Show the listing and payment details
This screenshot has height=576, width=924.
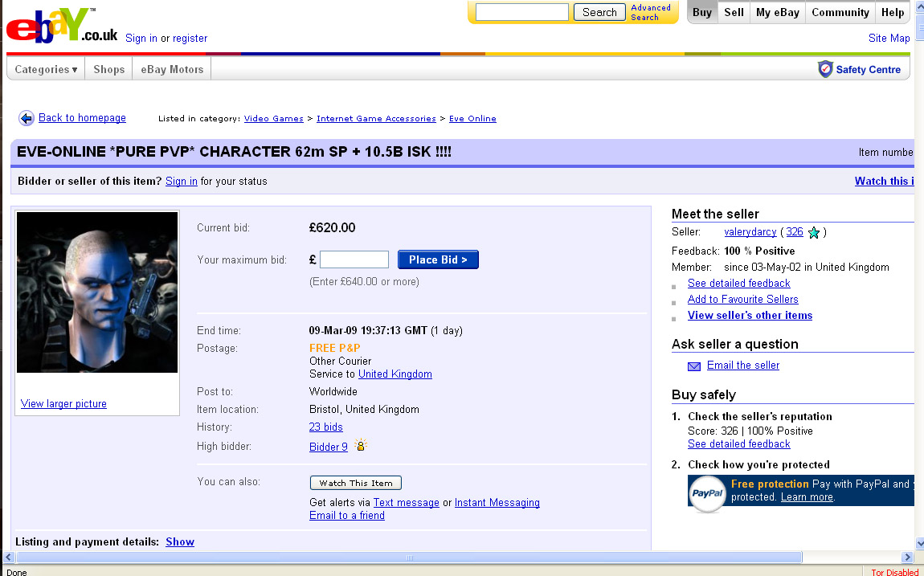pos(180,541)
